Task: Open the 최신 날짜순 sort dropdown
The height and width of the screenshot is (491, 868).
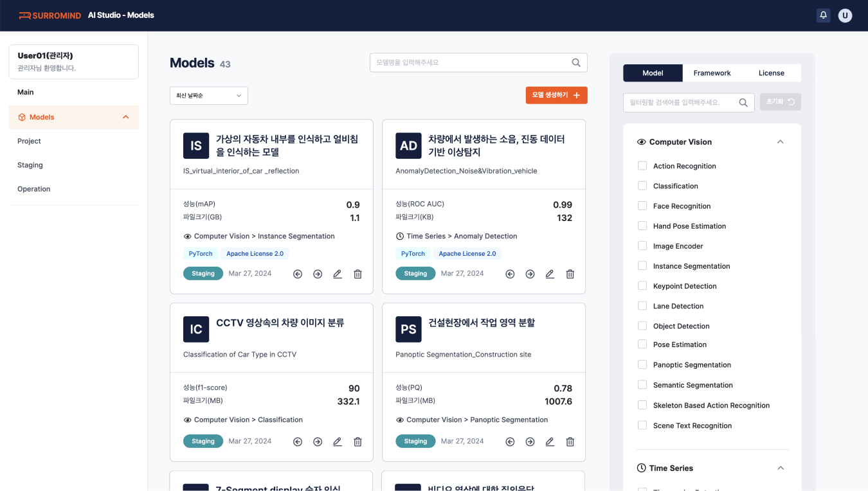Action: [x=208, y=95]
